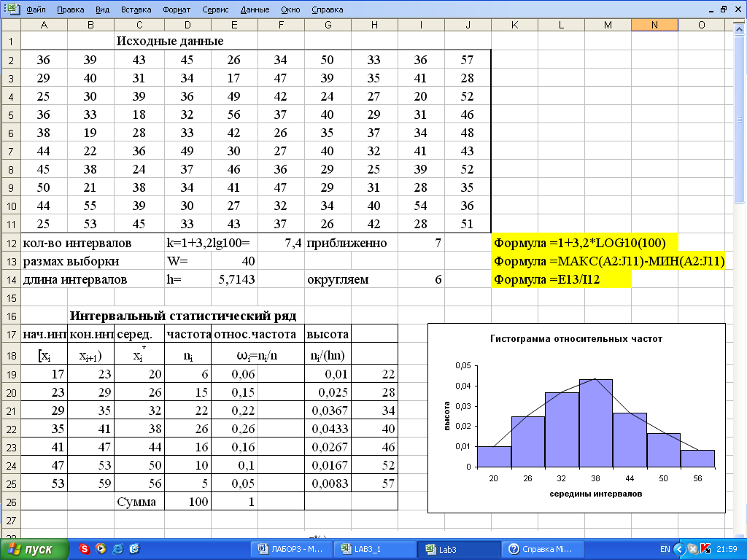Viewport: 747px width, 560px height.
Task: Select yellow cell with МАКС-МИН formula
Action: [609, 261]
